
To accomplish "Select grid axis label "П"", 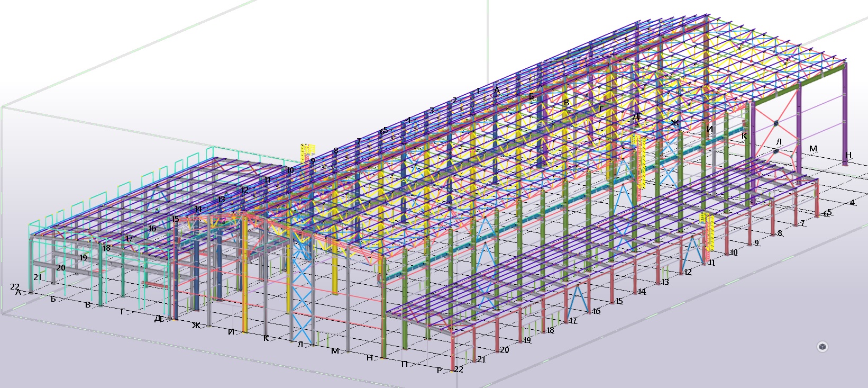I will pos(405,364).
